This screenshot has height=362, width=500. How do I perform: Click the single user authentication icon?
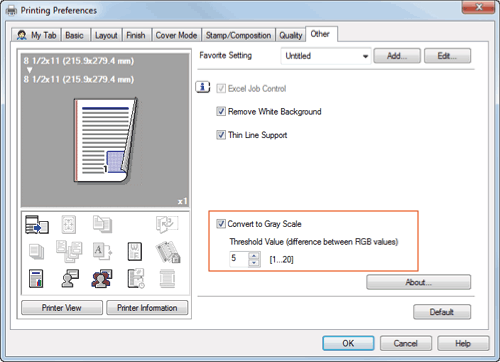point(70,278)
